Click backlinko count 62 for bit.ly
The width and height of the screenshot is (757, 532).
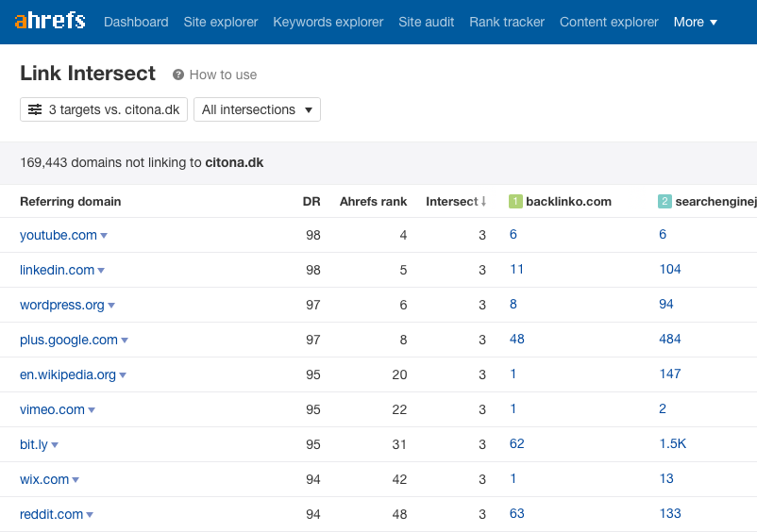(517, 443)
